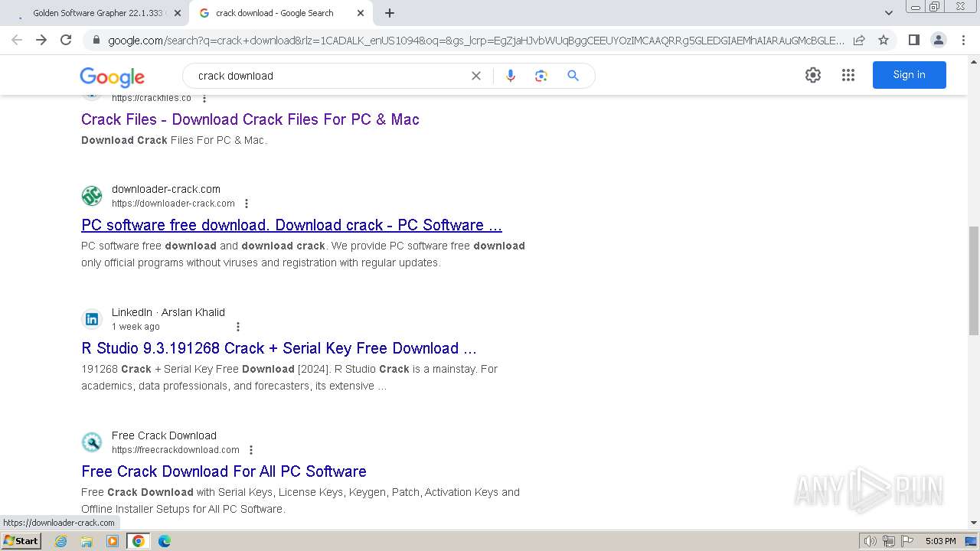Open more options for freecrackdownload.com result

251,450
